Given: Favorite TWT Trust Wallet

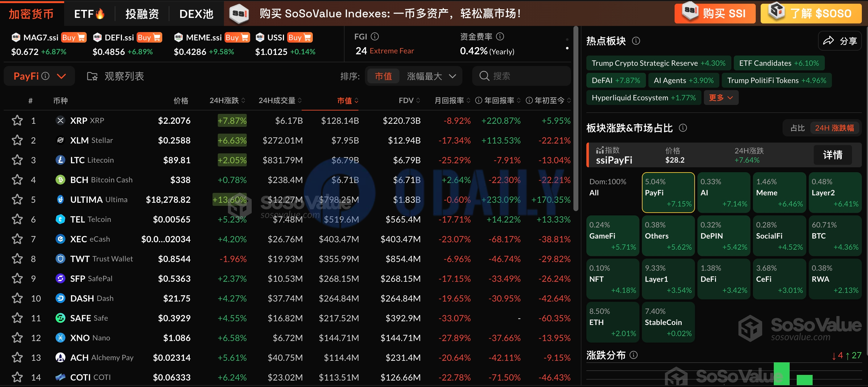Looking at the screenshot, I should [x=17, y=259].
